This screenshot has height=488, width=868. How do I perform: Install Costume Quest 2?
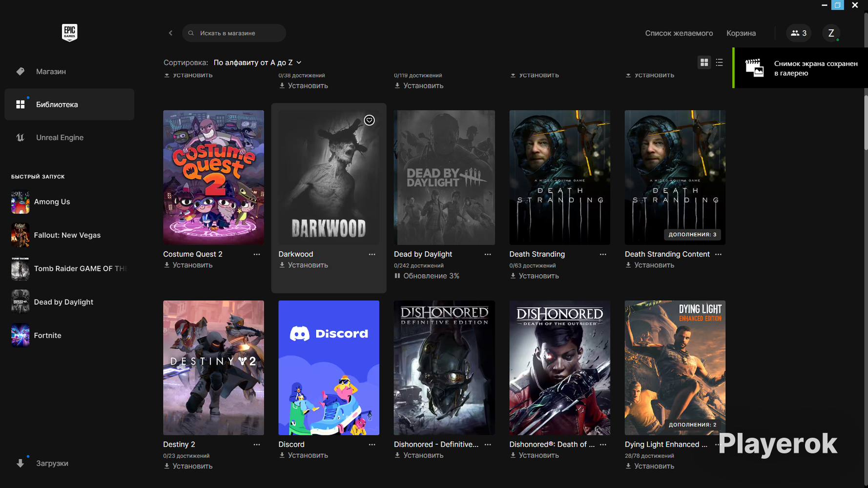point(188,265)
